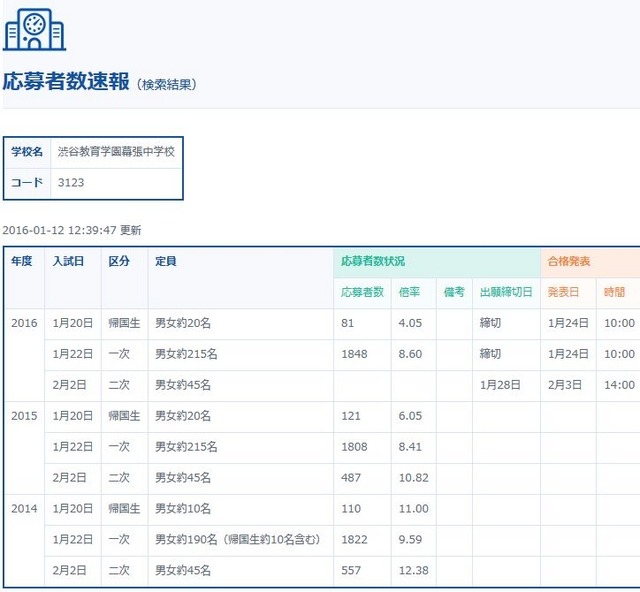Click announcement date 2月3日
Viewport: 640px width, 592px height.
coord(564,385)
